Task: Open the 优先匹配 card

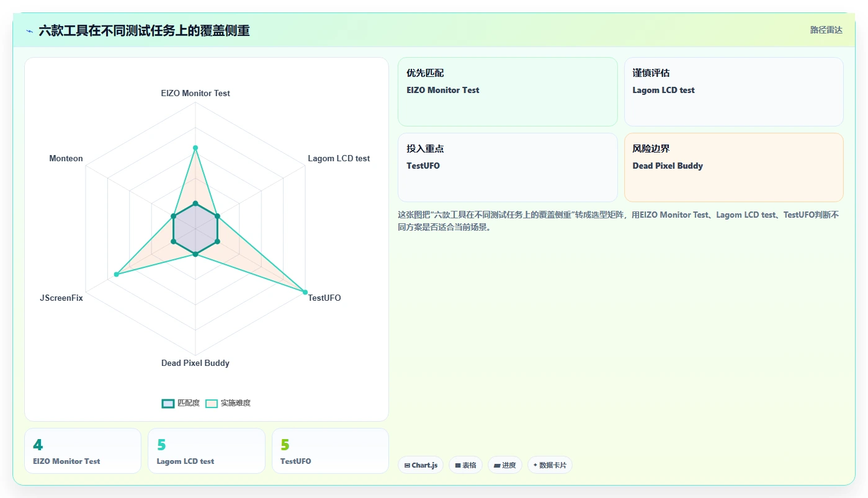Action: (508, 92)
